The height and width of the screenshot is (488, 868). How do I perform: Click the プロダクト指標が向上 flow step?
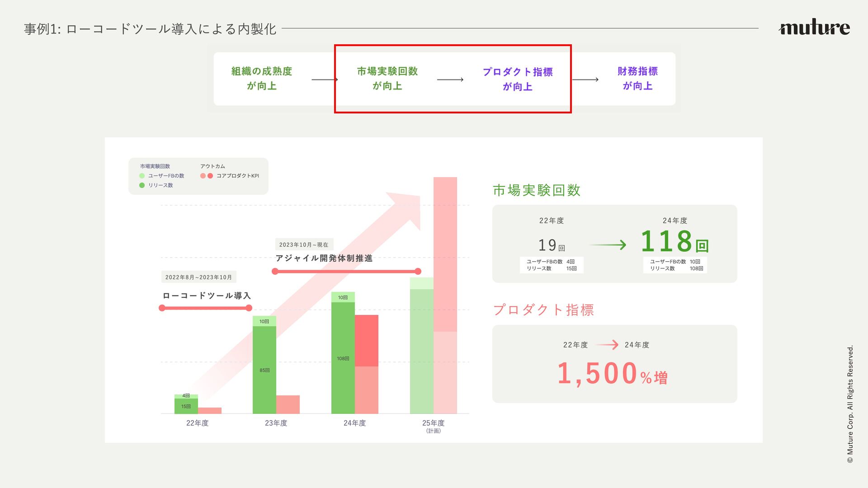pos(518,79)
